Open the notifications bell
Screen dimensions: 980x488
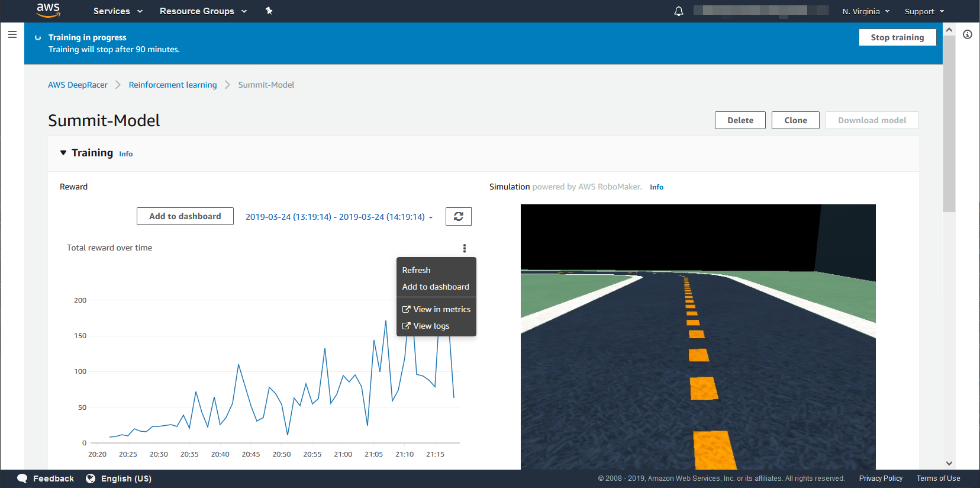click(678, 11)
